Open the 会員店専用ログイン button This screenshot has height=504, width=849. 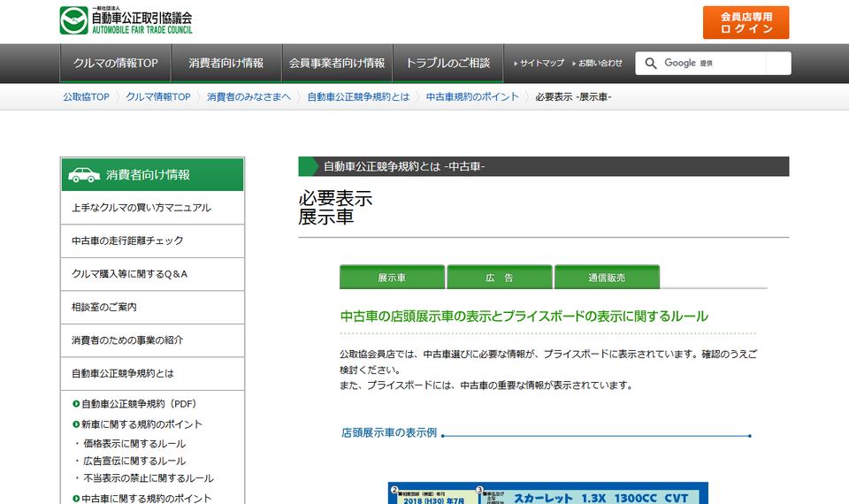(x=746, y=23)
